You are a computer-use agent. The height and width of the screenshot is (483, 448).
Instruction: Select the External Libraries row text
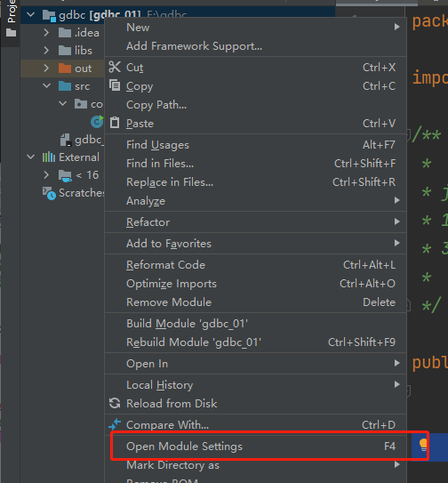(x=79, y=157)
